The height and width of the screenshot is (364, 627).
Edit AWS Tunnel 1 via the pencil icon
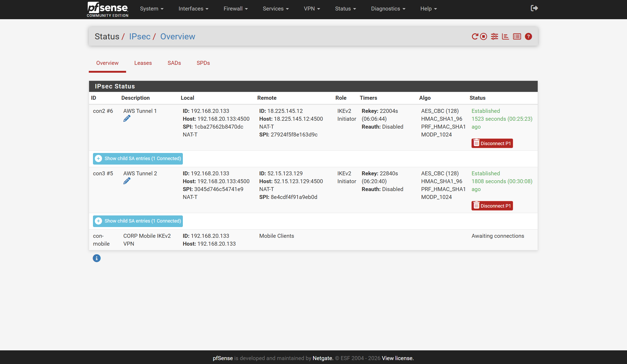click(x=127, y=119)
